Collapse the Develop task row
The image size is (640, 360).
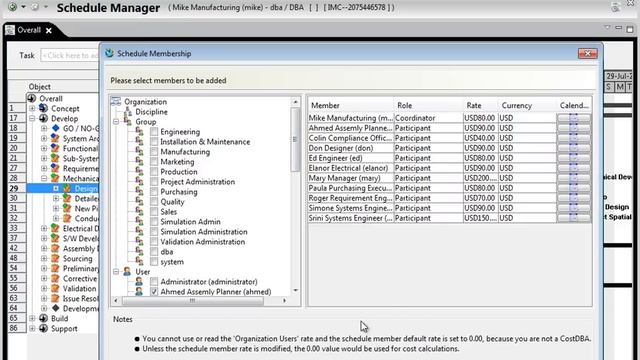pos(32,118)
